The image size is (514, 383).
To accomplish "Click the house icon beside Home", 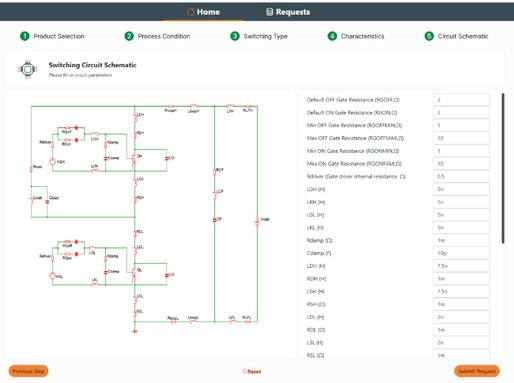I will [191, 12].
